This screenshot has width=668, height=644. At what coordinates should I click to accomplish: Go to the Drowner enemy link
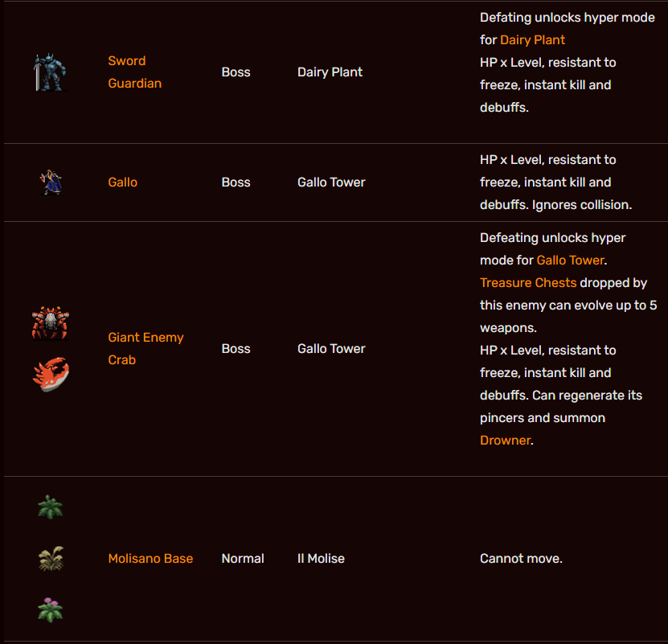(505, 441)
